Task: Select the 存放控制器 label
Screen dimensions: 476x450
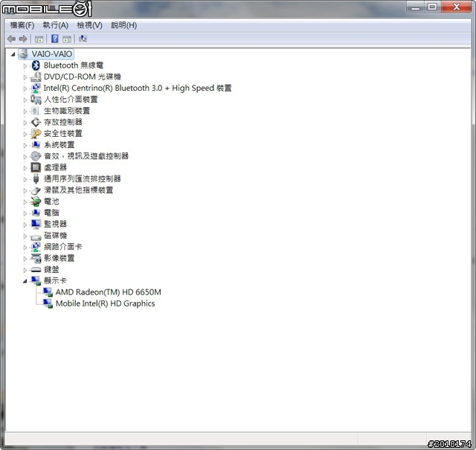Action: (x=62, y=122)
